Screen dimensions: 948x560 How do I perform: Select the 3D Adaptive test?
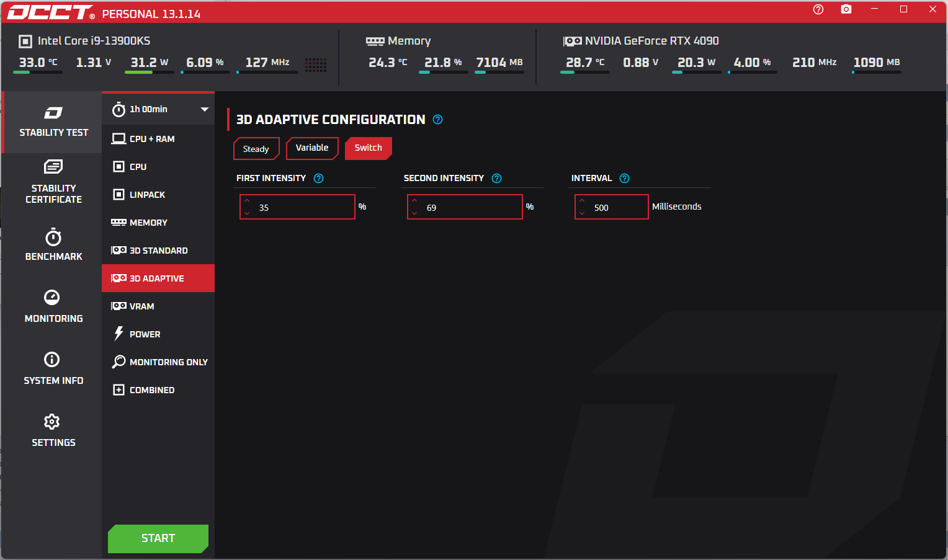(158, 278)
